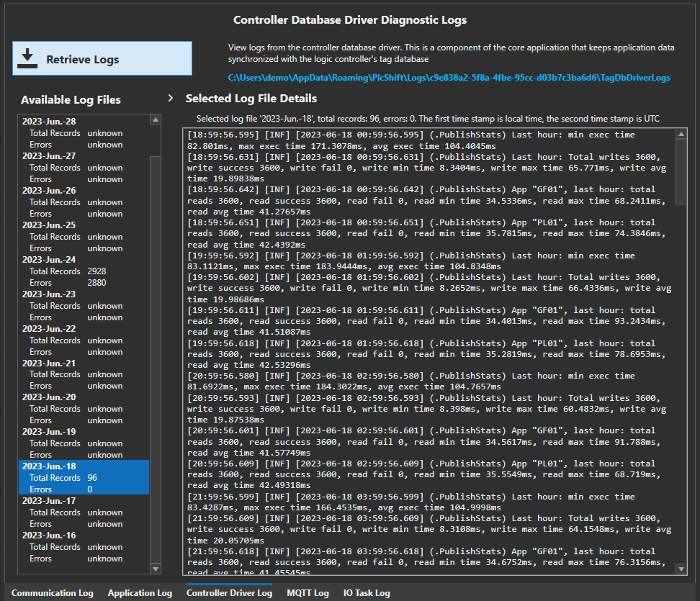This screenshot has width=700, height=601.
Task: Select the Controller Driver Log tab
Action: [x=229, y=593]
